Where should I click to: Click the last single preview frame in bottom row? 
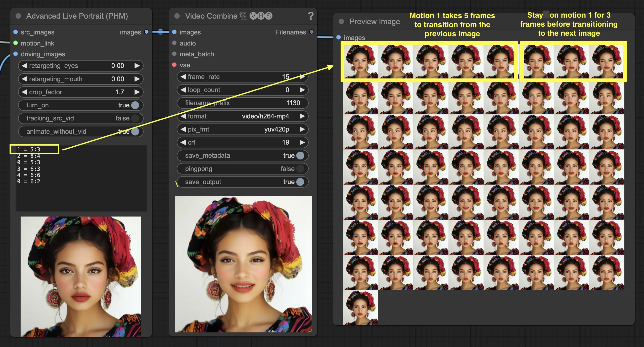coord(360,308)
